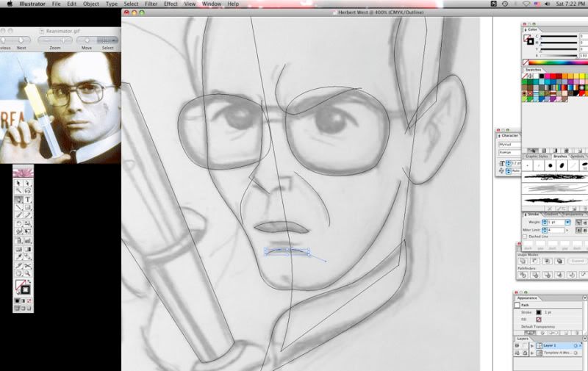588x371 pixels.
Task: Select the Selection arrow tool
Action: point(19,183)
